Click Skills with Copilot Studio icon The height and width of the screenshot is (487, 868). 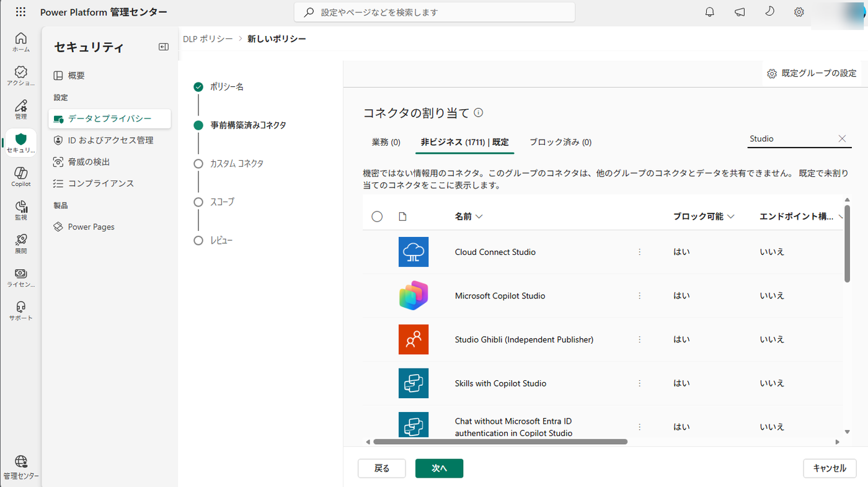coord(414,383)
